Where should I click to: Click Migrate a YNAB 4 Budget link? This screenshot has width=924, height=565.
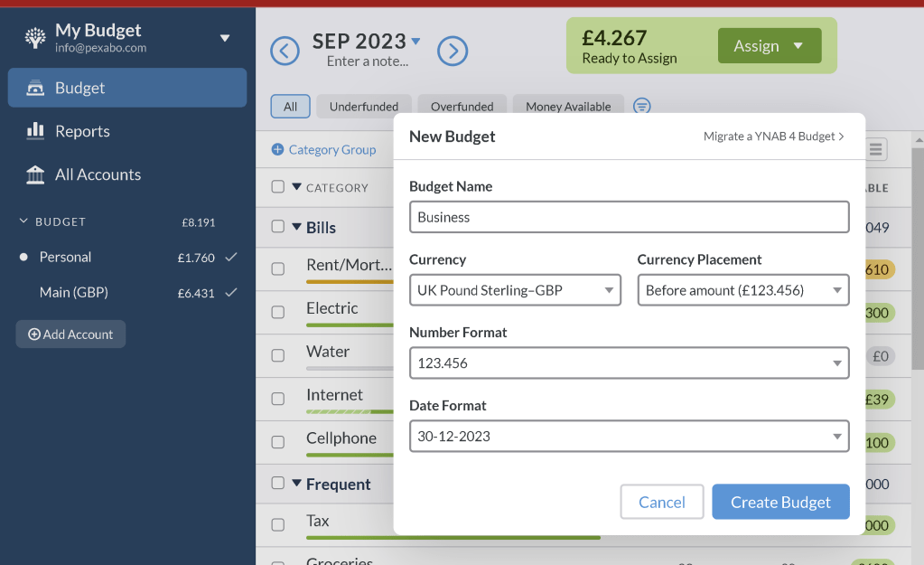tap(774, 137)
